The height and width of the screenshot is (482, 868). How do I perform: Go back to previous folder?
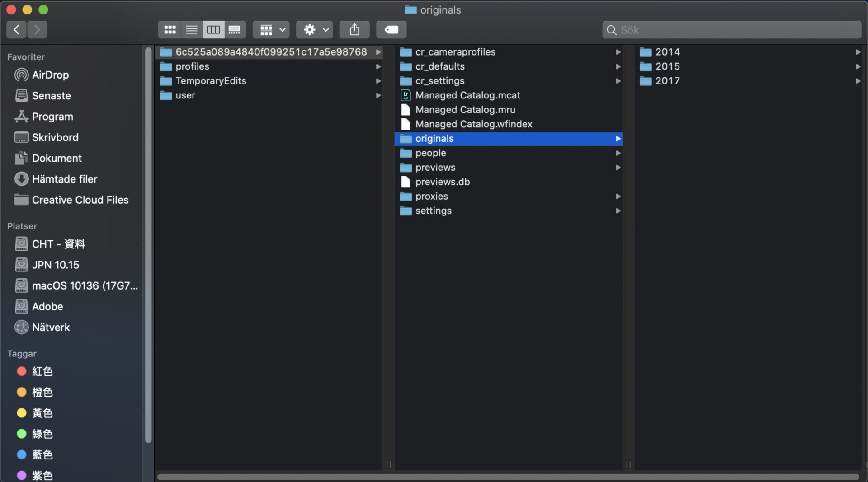[x=17, y=30]
